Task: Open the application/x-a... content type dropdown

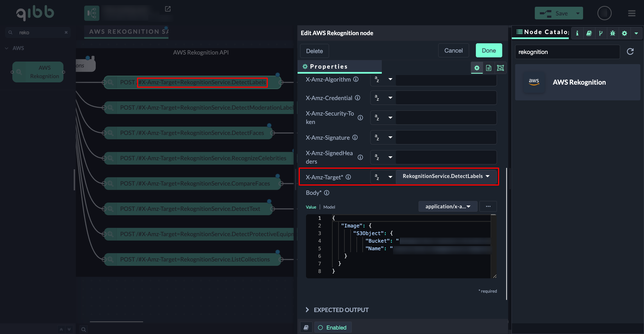Action: tap(448, 206)
